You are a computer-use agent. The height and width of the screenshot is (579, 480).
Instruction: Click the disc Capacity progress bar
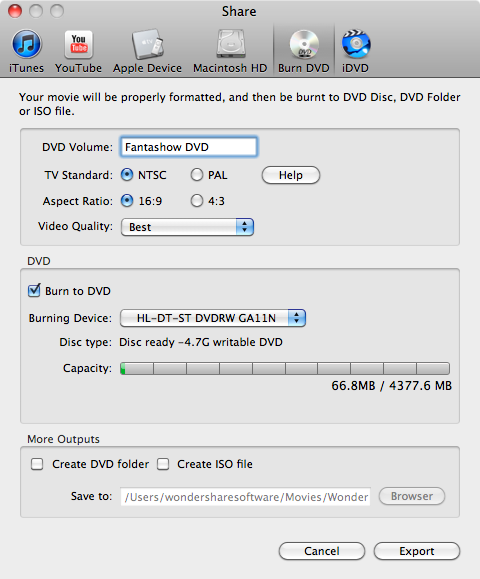point(285,369)
